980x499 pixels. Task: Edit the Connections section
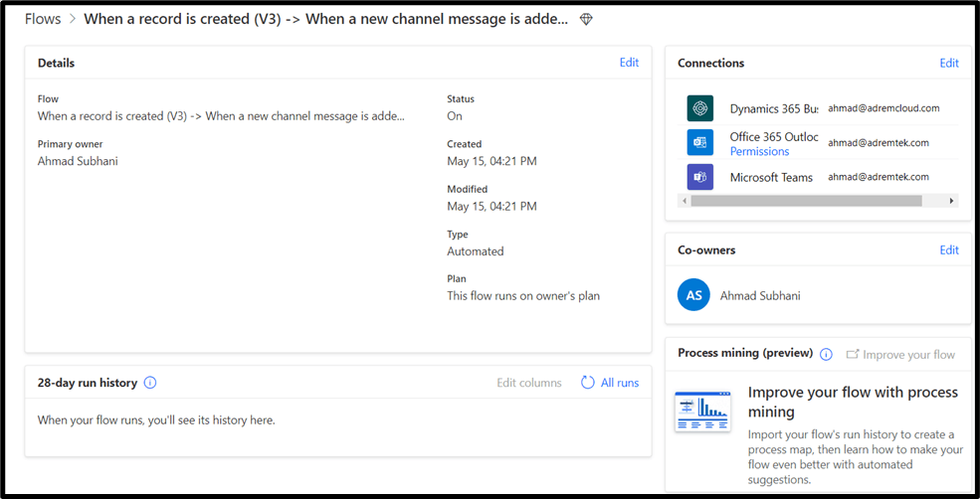(x=949, y=63)
